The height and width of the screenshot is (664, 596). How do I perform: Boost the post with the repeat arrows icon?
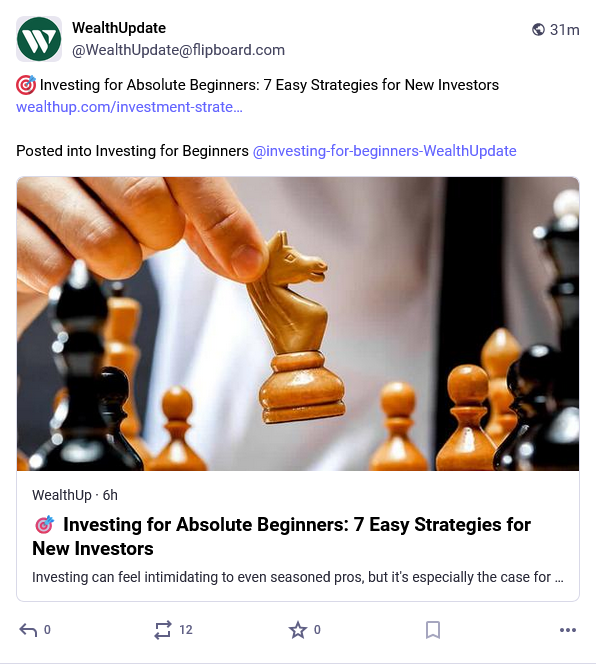tap(163, 630)
